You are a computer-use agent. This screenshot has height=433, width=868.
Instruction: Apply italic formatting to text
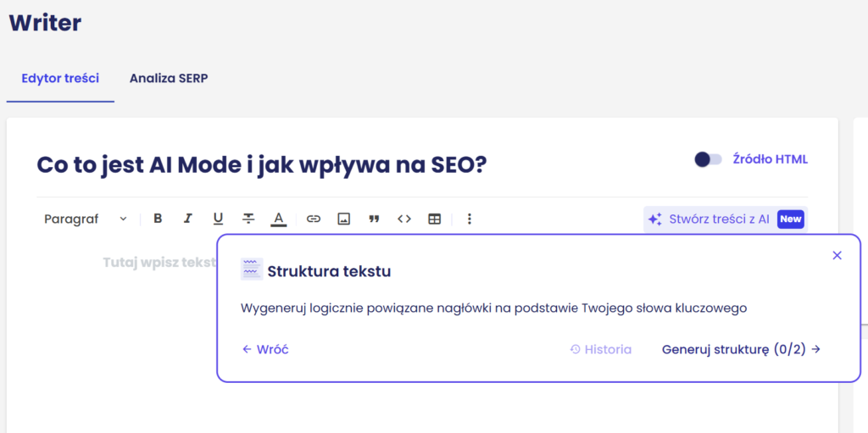click(188, 219)
